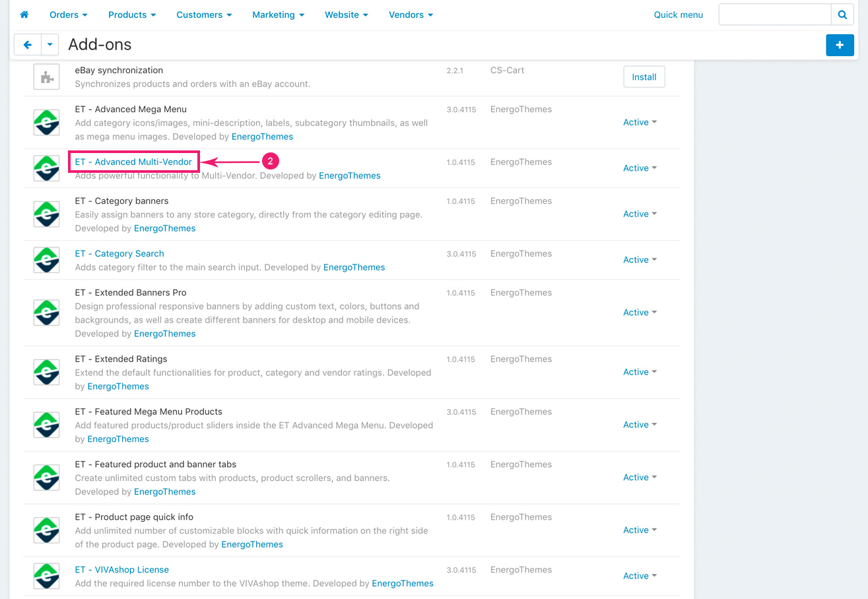This screenshot has width=868, height=599.
Task: Open Active dropdown for VIVAshop License
Action: [x=640, y=576]
